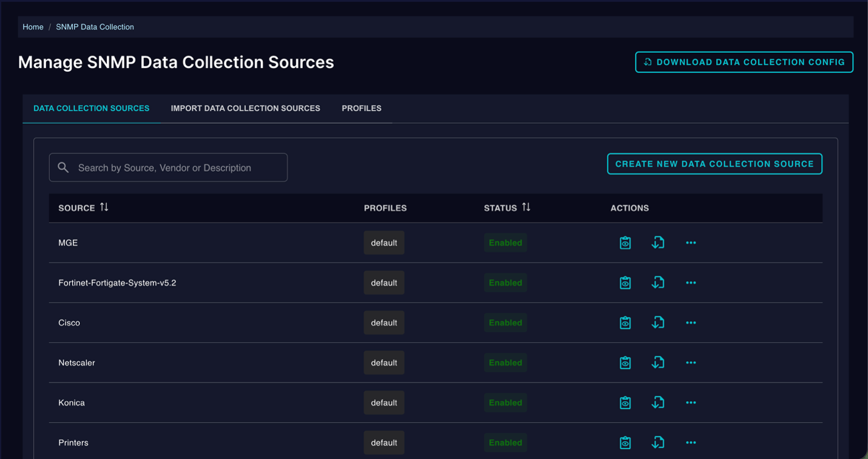The width and height of the screenshot is (868, 459).
Task: Open more options menu for Konica
Action: point(691,403)
